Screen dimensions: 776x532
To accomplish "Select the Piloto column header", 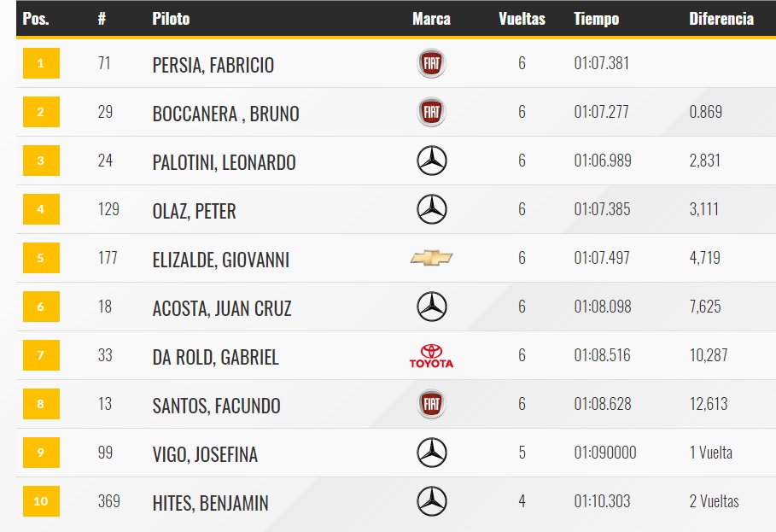I will coord(171,19).
